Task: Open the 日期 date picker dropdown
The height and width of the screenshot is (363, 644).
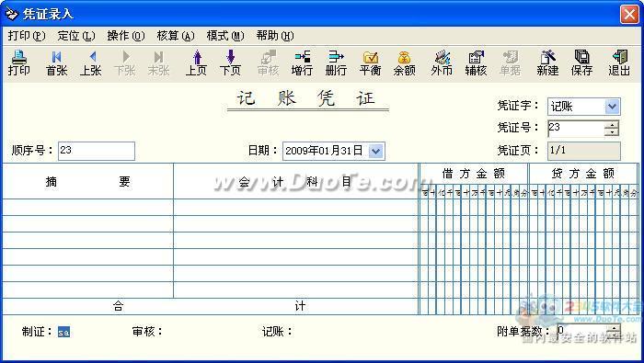Action: 375,151
